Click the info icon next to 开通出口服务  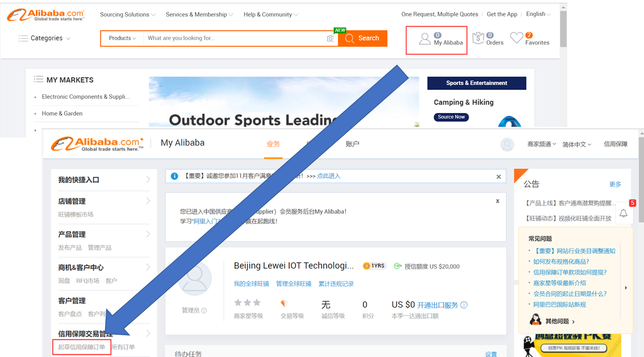[x=464, y=305]
